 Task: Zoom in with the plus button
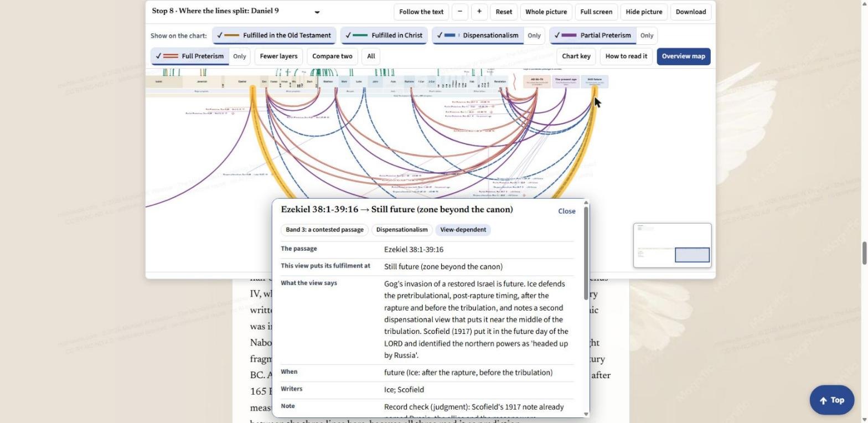point(479,12)
